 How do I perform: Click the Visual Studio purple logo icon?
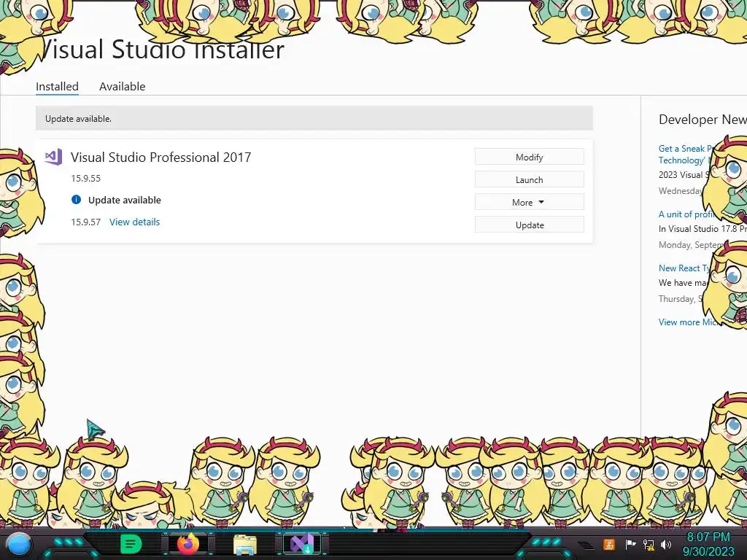53,157
